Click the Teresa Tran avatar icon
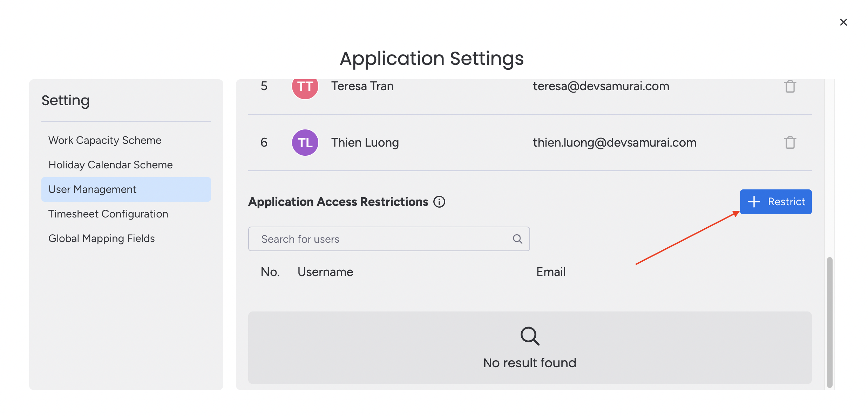This screenshot has width=868, height=416. point(304,86)
